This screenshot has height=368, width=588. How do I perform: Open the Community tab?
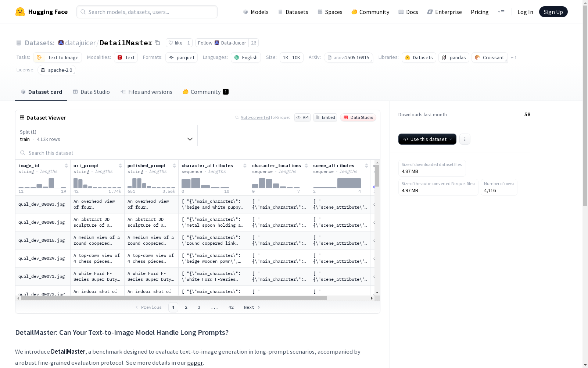click(205, 92)
